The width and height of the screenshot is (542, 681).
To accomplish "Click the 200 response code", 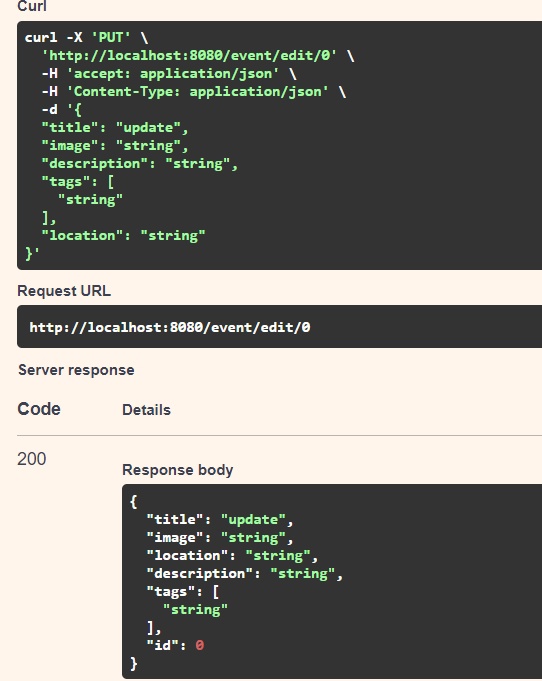I will pos(32,459).
